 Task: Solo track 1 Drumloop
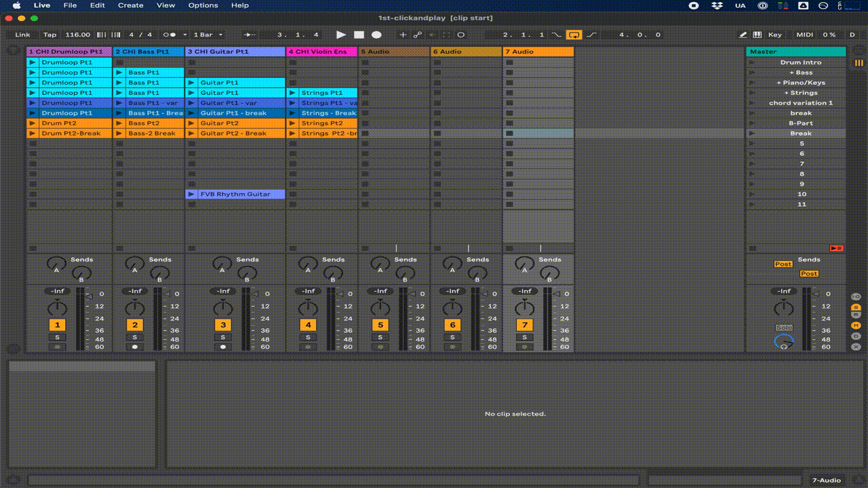click(57, 337)
